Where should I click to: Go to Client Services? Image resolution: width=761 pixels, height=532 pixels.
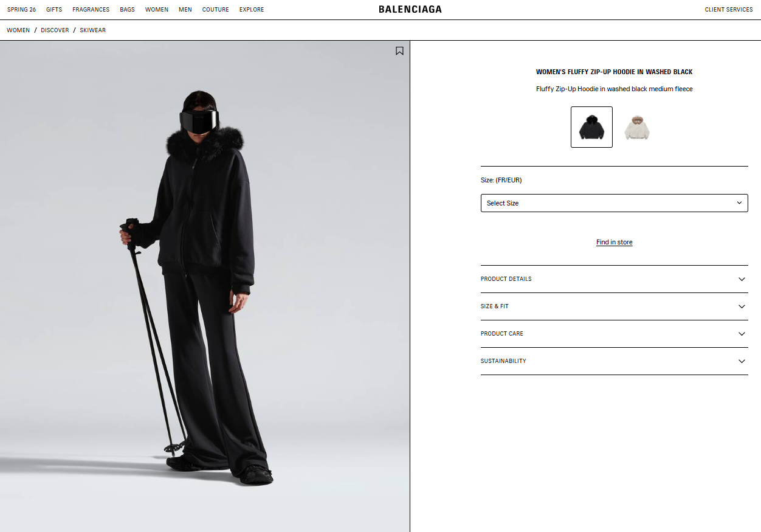coord(729,10)
